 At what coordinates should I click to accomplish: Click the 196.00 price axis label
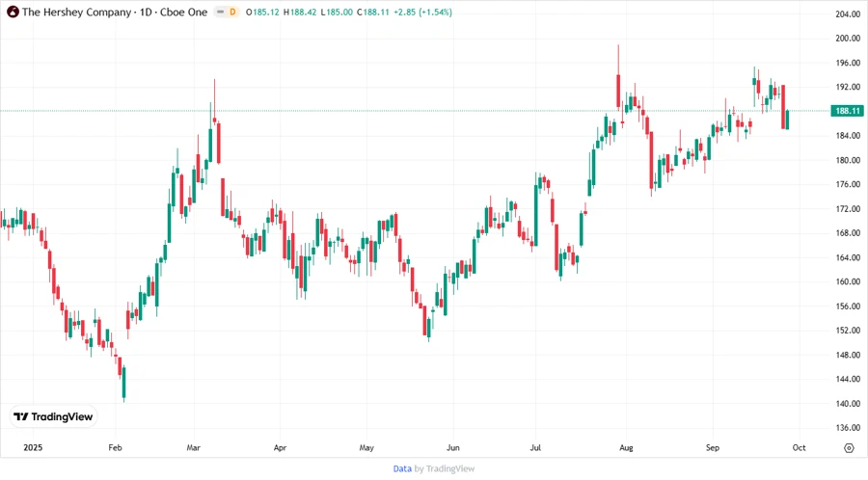pyautogui.click(x=848, y=63)
